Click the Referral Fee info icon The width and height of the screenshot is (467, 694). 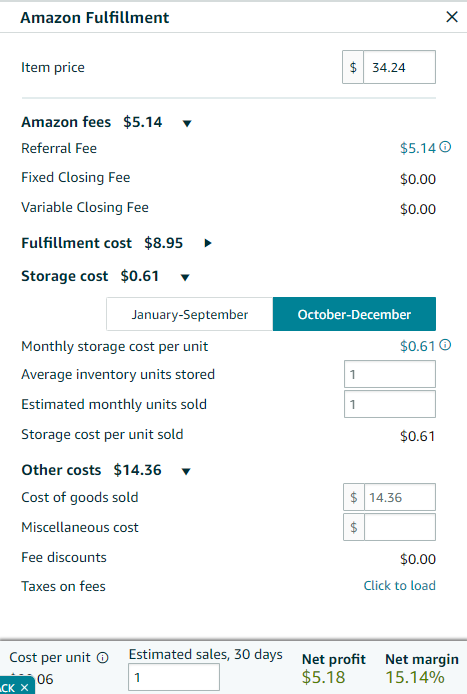445,147
